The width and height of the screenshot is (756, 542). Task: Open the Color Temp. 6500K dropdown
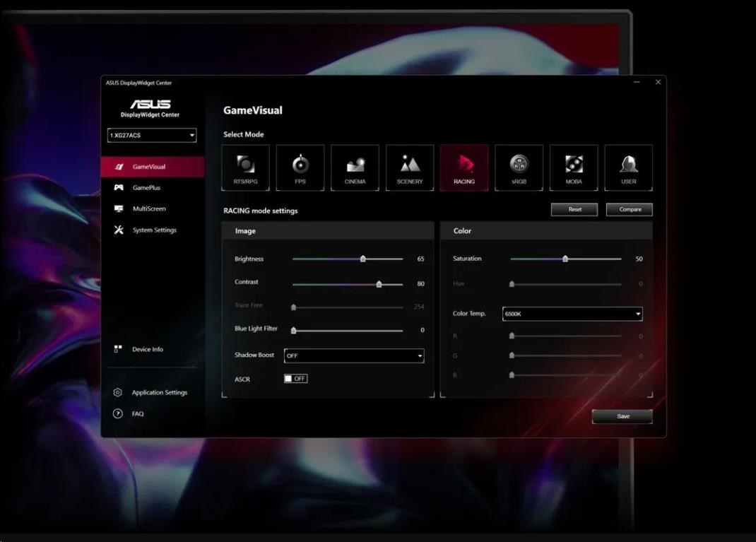(572, 314)
